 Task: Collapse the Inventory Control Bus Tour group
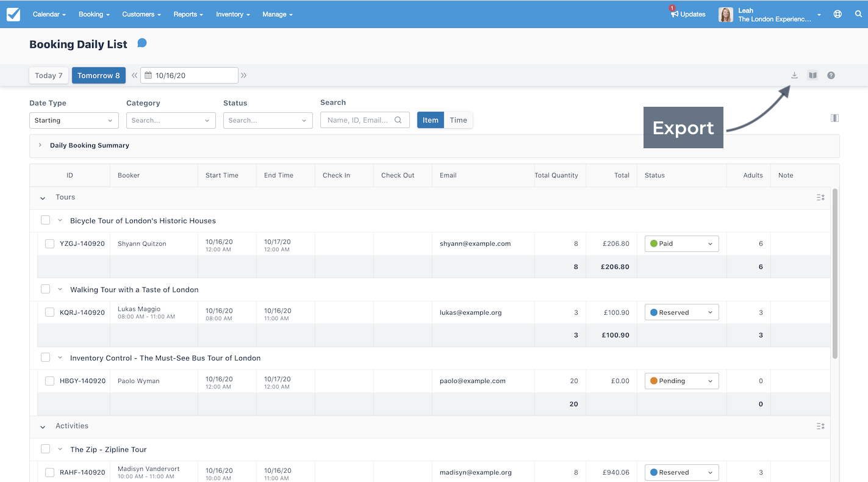point(60,358)
